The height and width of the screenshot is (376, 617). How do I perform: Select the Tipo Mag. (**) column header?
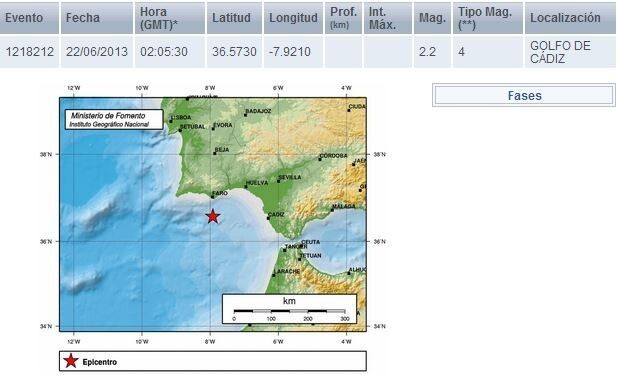488,18
